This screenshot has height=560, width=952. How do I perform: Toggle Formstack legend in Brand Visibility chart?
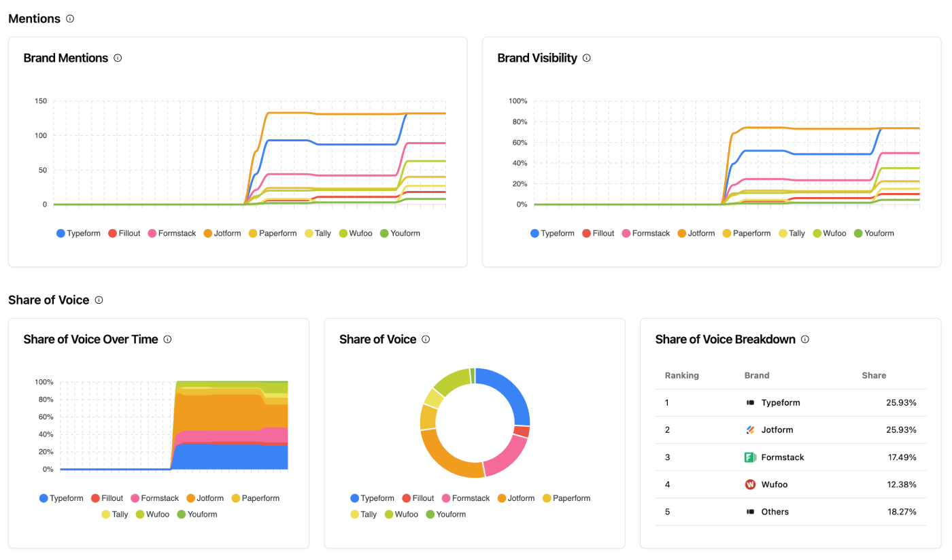[x=645, y=234]
